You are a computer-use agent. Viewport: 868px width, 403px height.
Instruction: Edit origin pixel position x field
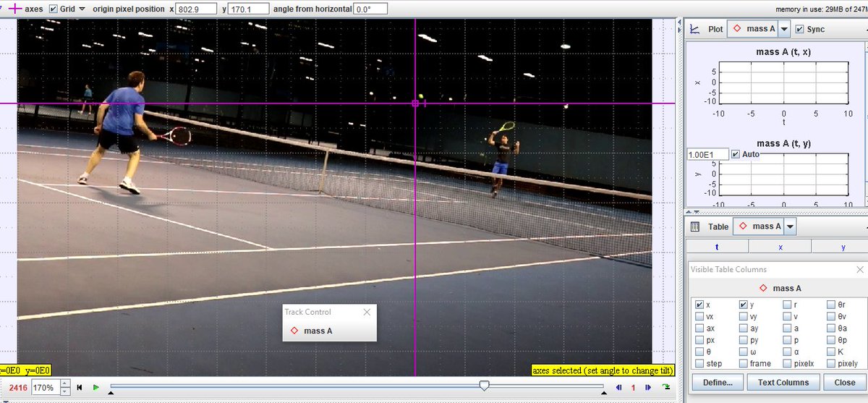tap(197, 9)
